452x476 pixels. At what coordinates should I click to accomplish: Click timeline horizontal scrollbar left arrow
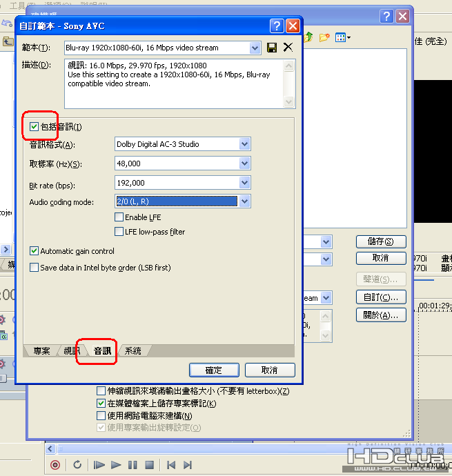50,448
